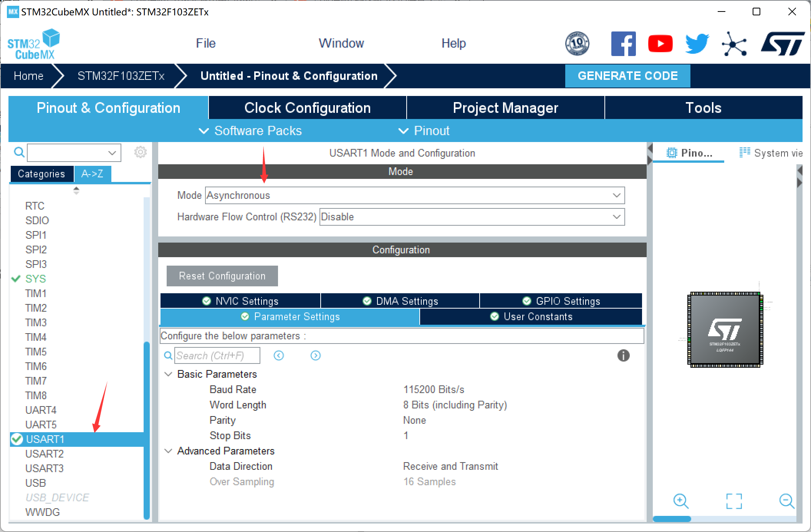Click the ST community network icon
Screen dimensions: 811x532
734,44
